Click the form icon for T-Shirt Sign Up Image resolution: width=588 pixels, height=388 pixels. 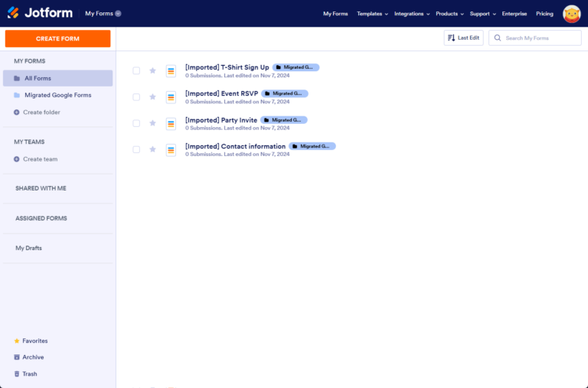[171, 71]
